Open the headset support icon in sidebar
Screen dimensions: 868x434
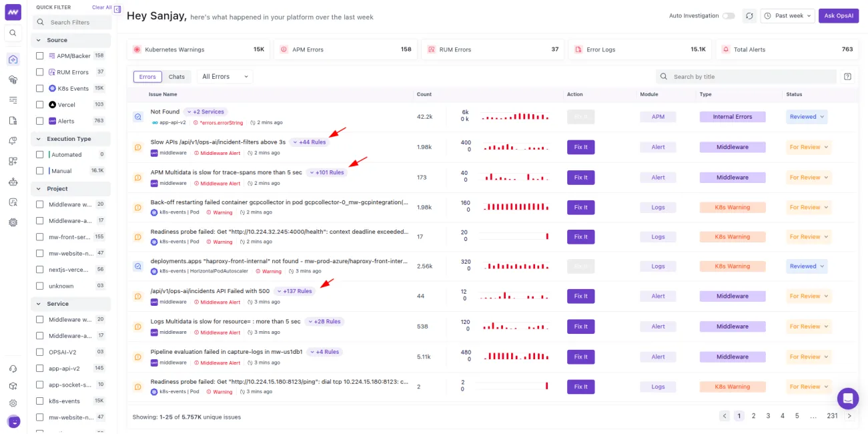(13, 369)
